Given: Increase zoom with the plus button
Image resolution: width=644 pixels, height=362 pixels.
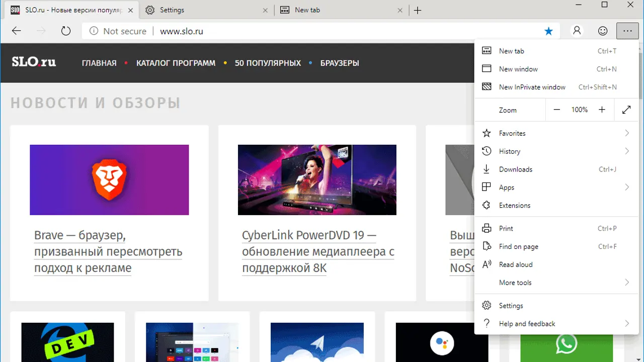Looking at the screenshot, I should point(602,110).
